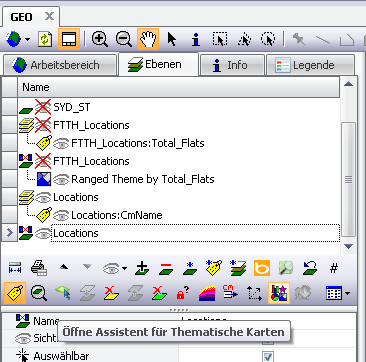Click the layer list scrollbar down arrow

[349, 247]
